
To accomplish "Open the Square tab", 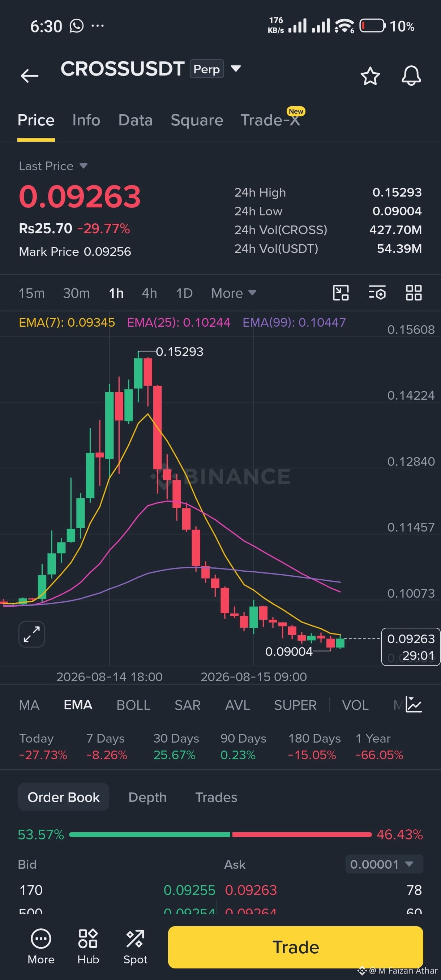I will pos(197,120).
